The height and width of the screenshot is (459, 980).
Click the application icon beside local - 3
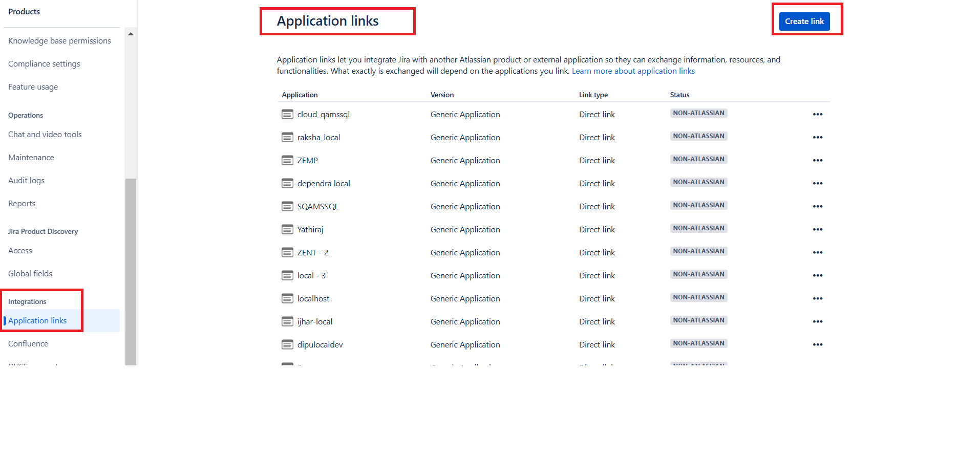click(x=287, y=275)
